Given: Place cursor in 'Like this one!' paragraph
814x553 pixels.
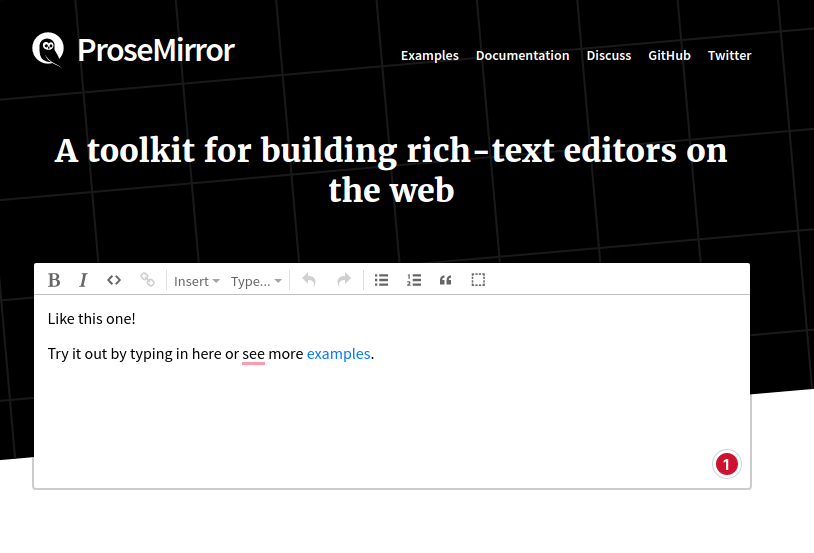Looking at the screenshot, I should 91,319.
